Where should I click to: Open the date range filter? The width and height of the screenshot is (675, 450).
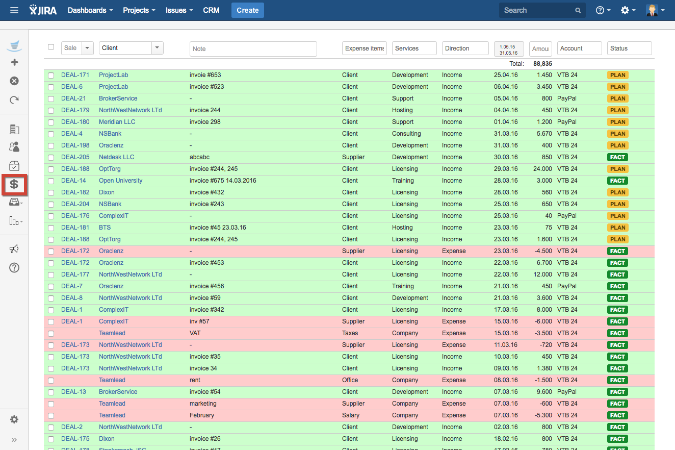(x=508, y=49)
